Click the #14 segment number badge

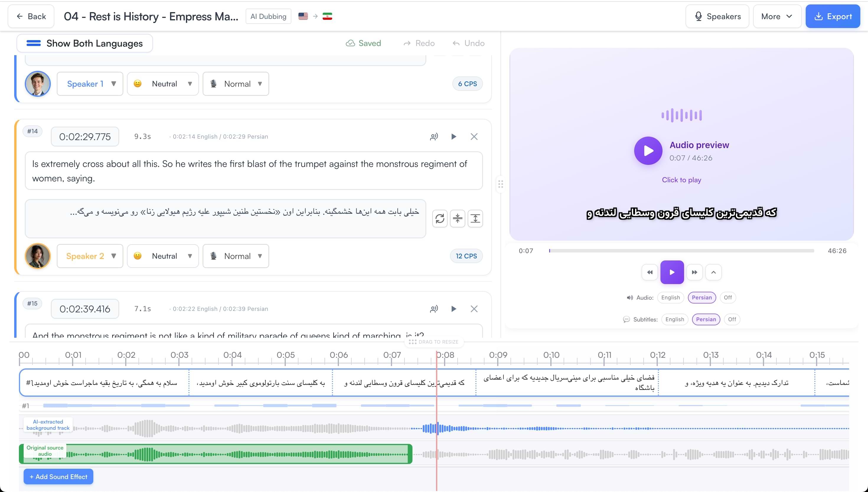[x=32, y=132]
